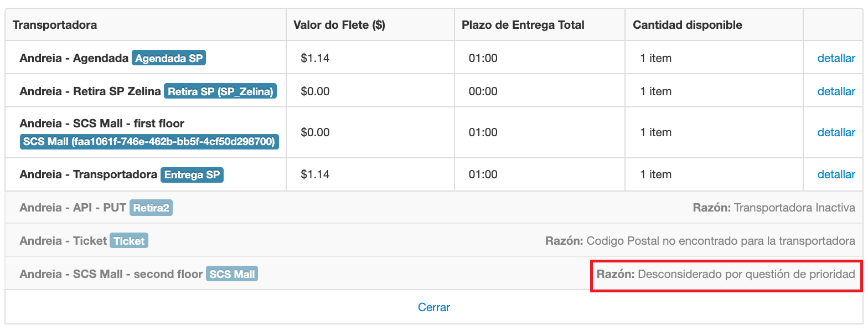Click the Agendada SP badge
The width and height of the screenshot is (868, 330).
[x=169, y=58]
